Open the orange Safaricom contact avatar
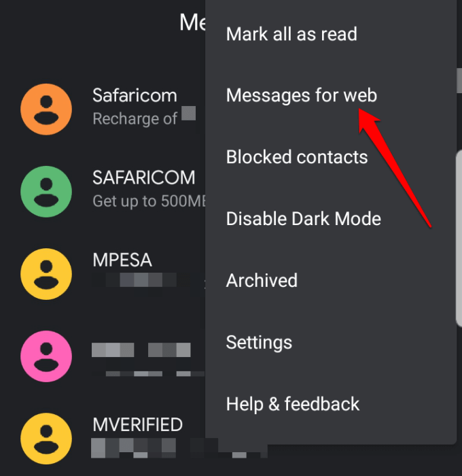462x476 pixels. 46,109
